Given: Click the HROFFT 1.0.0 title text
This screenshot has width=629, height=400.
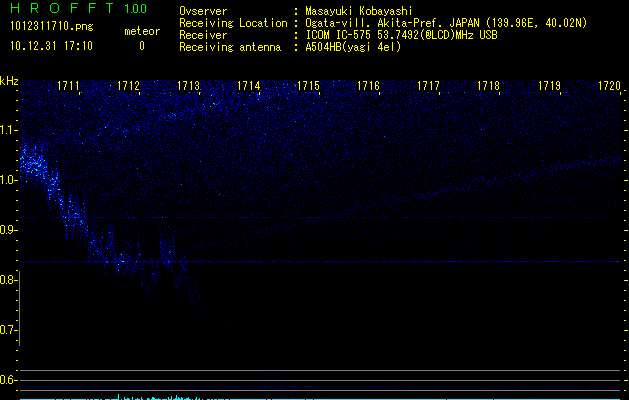Looking at the screenshot, I should (79, 8).
